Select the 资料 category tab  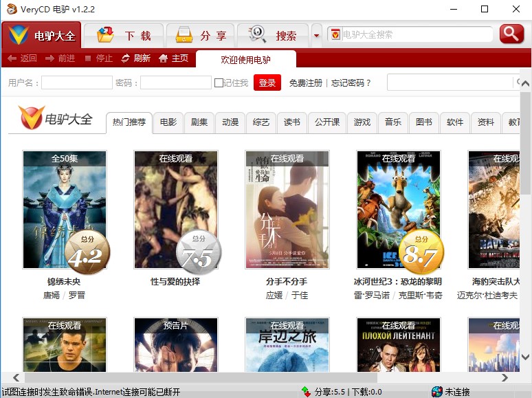coord(486,122)
